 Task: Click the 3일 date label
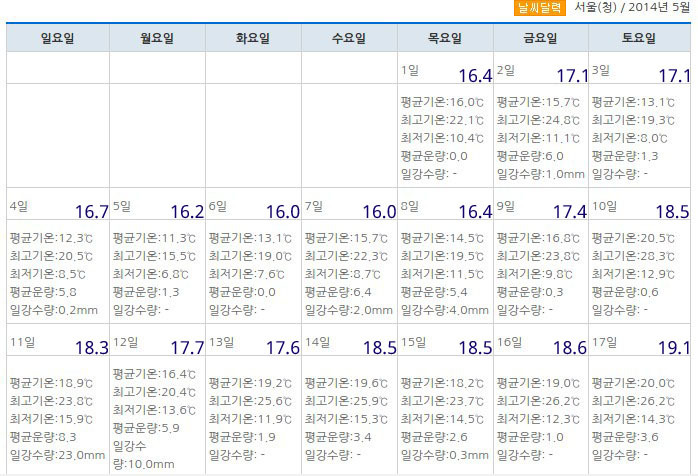click(x=601, y=70)
